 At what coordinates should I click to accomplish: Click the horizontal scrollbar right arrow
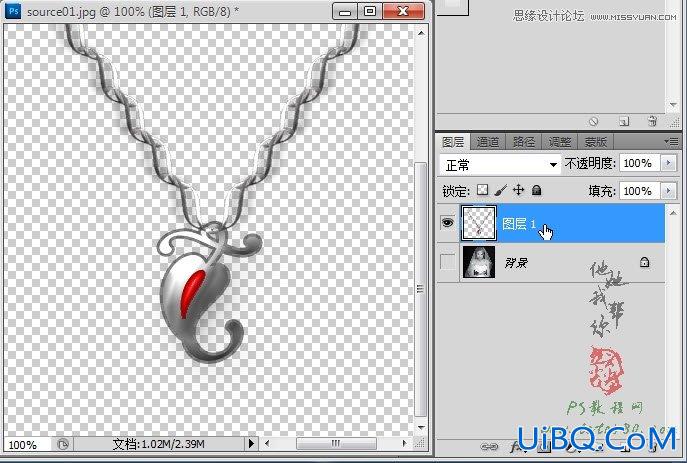pyautogui.click(x=404, y=443)
